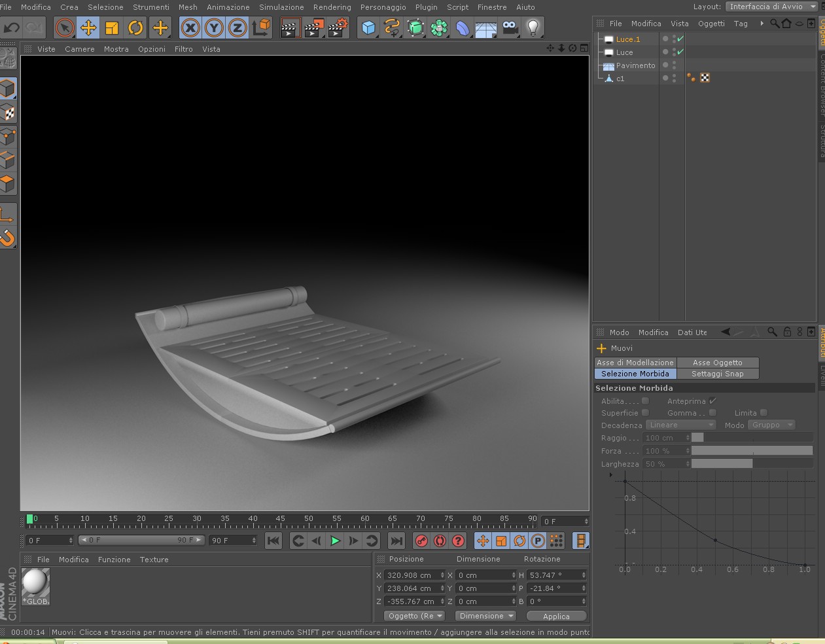Open the Oggetto (Re coordinate dropdown
Image resolution: width=825 pixels, height=644 pixels.
[x=415, y=616]
